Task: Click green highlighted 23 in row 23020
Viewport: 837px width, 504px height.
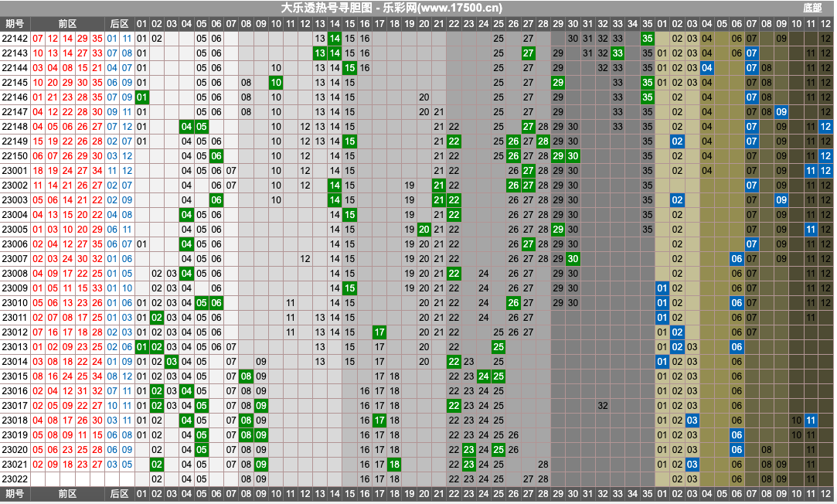Action: click(468, 450)
